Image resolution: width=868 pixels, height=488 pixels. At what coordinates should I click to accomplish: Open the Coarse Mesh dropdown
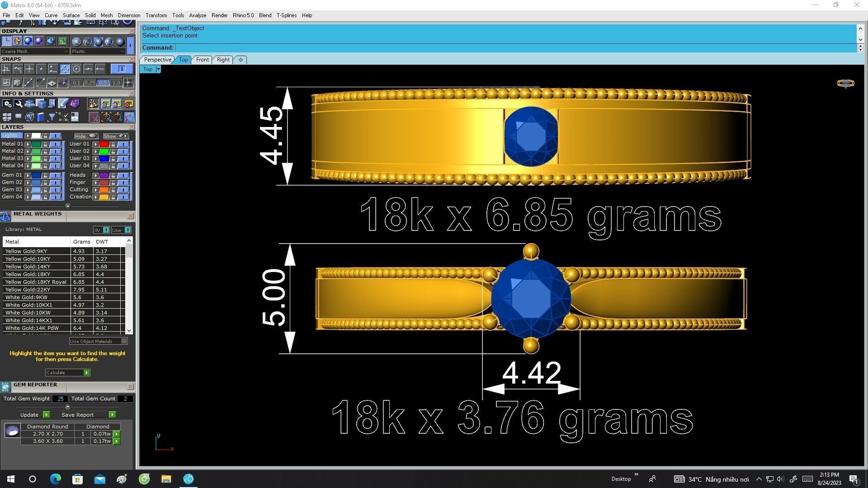click(34, 52)
